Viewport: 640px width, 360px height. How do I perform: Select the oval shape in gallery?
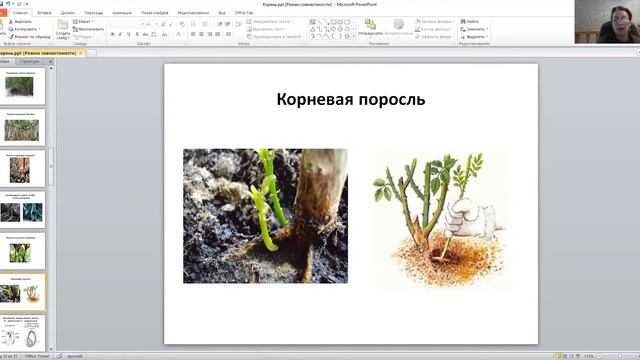point(340,22)
